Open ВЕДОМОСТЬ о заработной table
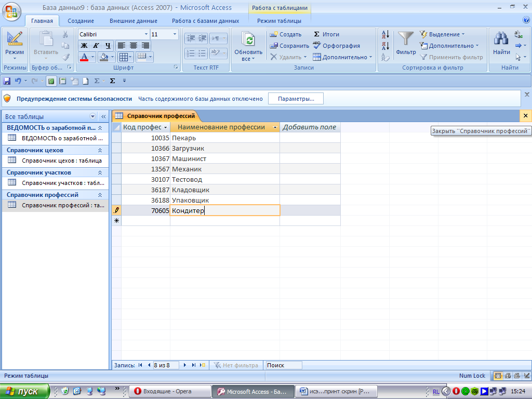The width and height of the screenshot is (532, 399). click(x=55, y=138)
